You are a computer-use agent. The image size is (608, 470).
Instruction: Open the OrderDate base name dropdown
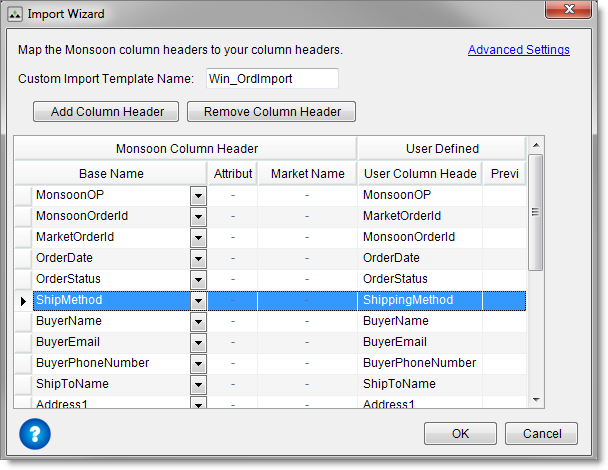198,259
